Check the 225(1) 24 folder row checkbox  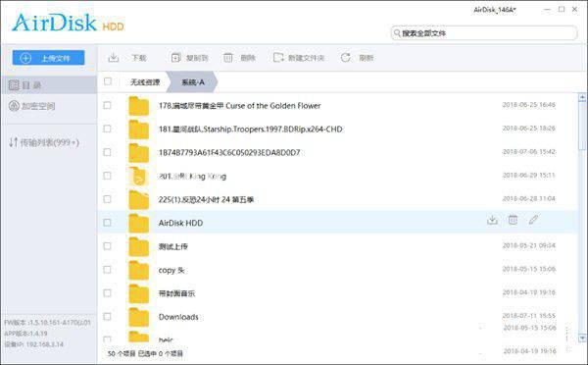(x=107, y=199)
